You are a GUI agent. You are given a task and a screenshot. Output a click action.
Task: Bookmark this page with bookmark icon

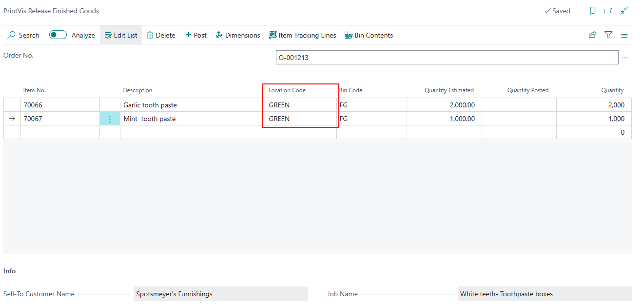pyautogui.click(x=593, y=11)
